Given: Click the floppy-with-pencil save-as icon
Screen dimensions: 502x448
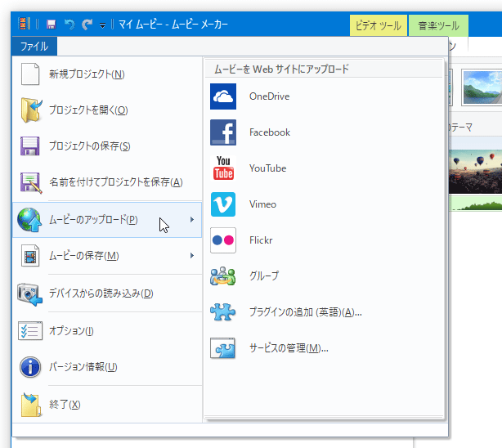Looking at the screenshot, I should coord(31,182).
